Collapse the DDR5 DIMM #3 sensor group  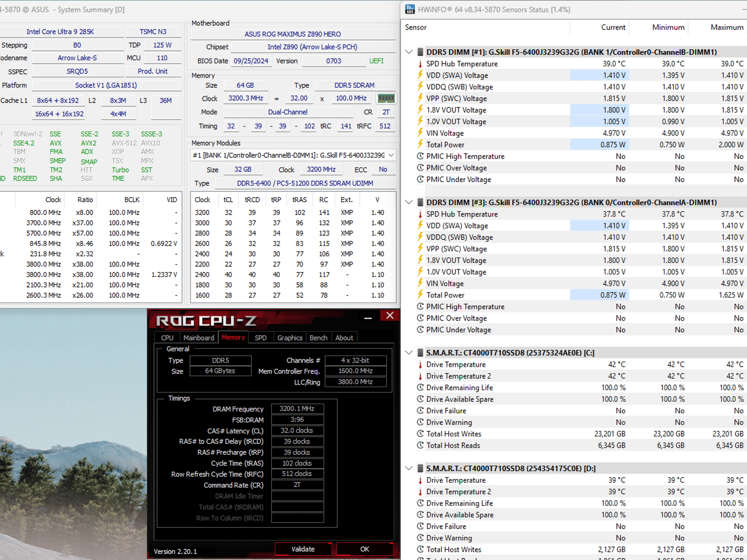pyautogui.click(x=409, y=202)
